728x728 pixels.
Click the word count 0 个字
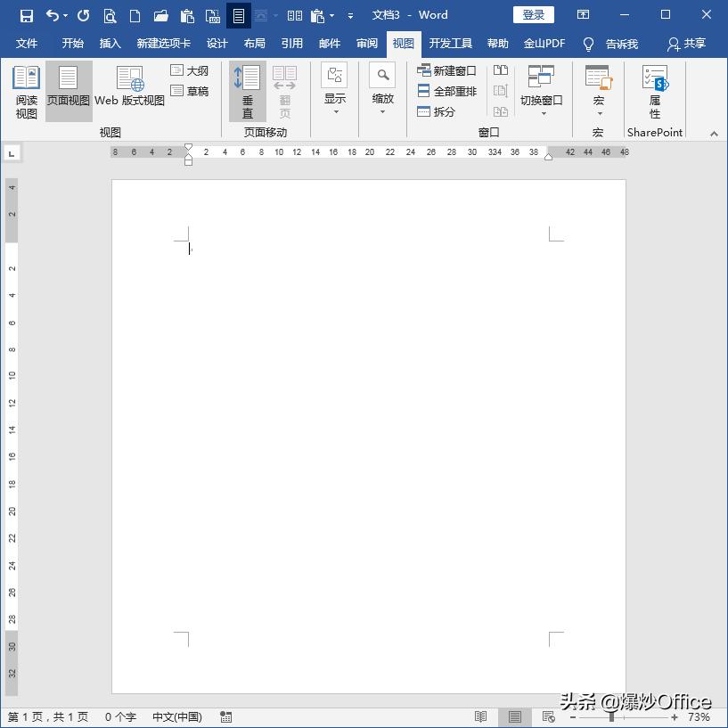pyautogui.click(x=120, y=716)
